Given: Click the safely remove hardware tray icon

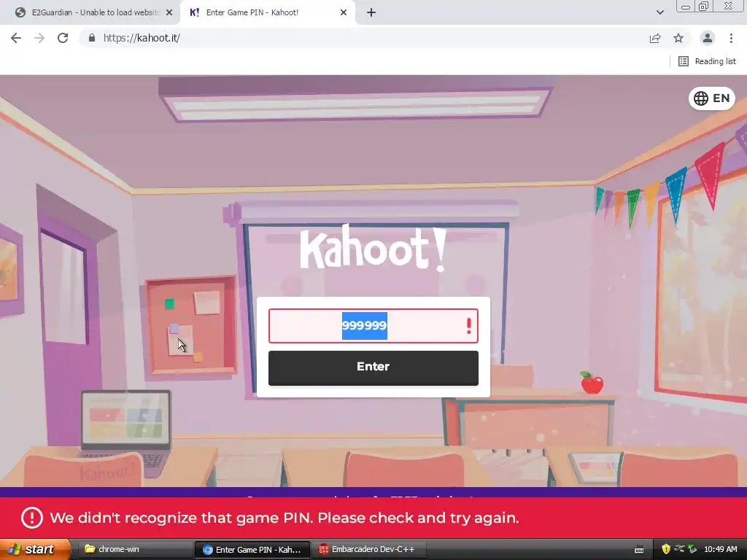Looking at the screenshot, I should coord(693,548).
